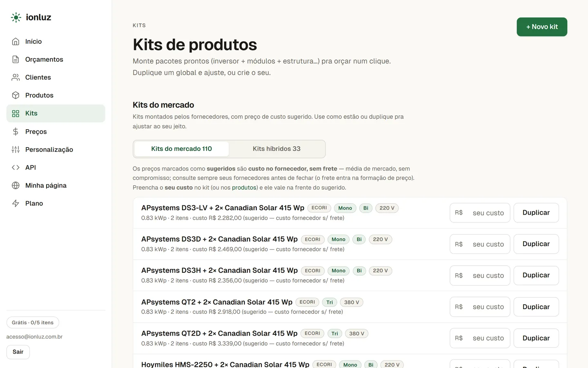Click the Bi tag on APsystems DS3H row
This screenshot has width=588, height=368.
coord(359,271)
